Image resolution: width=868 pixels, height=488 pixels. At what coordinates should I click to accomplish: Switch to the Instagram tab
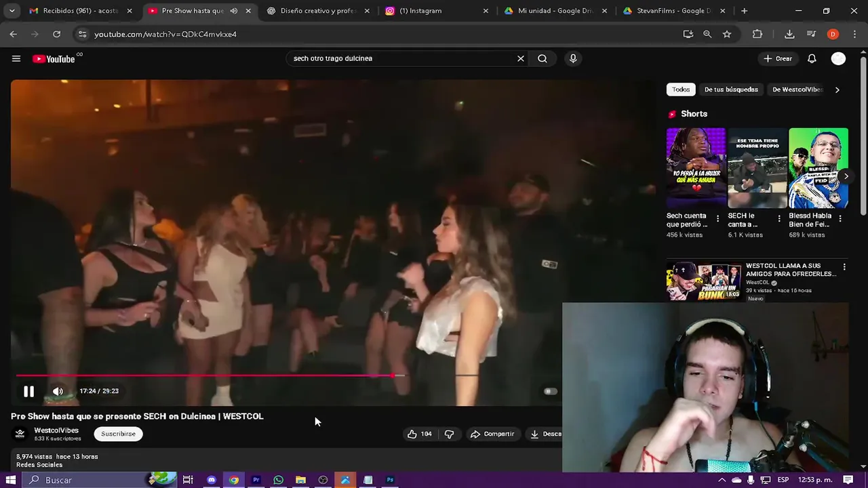[437, 11]
